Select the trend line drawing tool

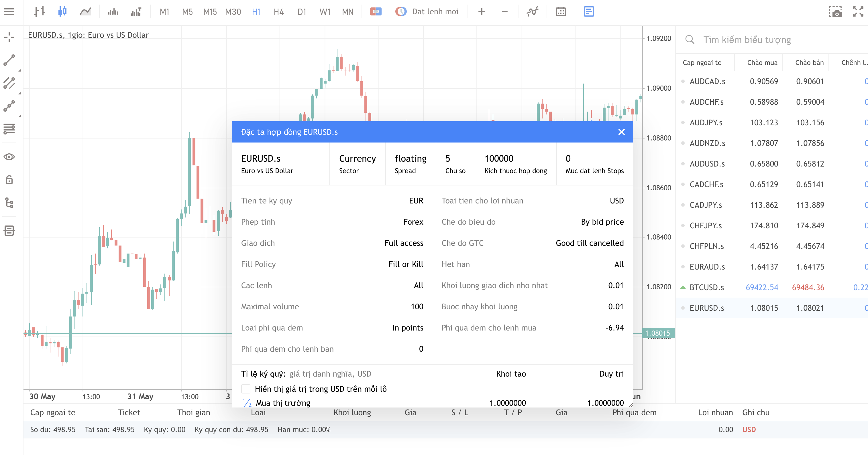click(9, 60)
